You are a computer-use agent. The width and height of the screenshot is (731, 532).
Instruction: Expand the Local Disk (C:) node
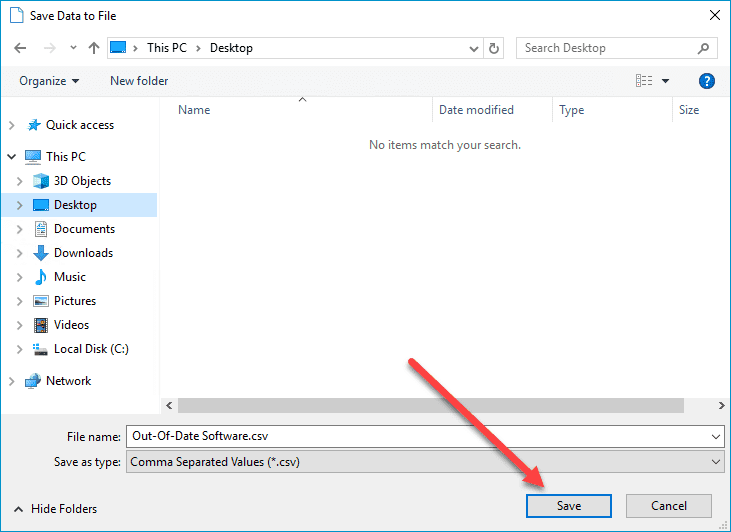click(20, 349)
